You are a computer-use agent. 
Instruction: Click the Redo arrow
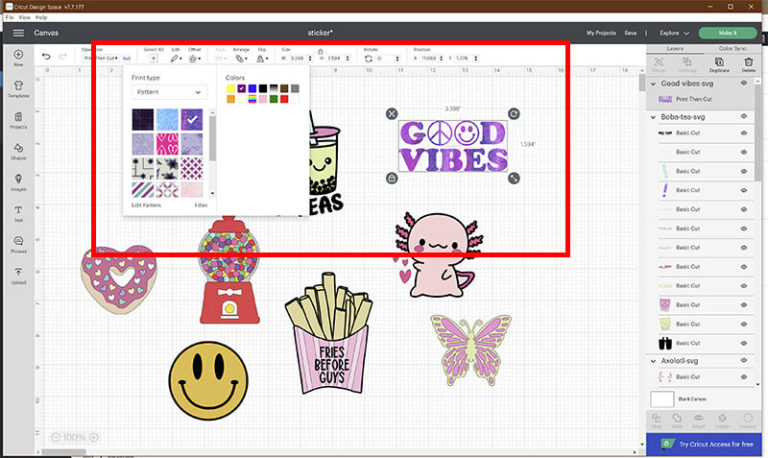click(63, 56)
